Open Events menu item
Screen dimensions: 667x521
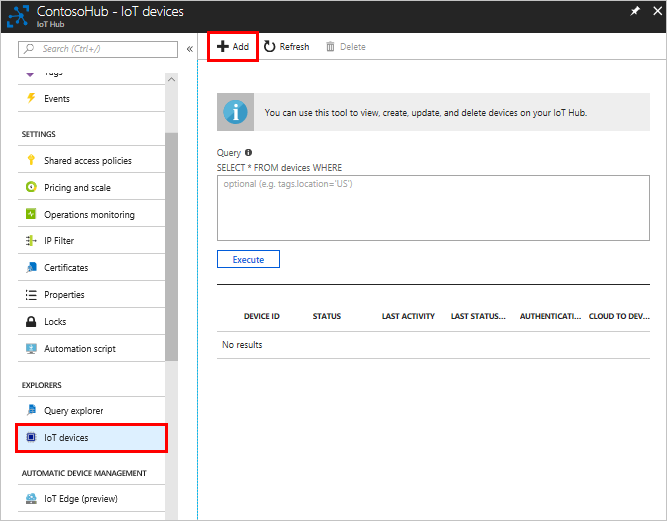tap(91, 99)
